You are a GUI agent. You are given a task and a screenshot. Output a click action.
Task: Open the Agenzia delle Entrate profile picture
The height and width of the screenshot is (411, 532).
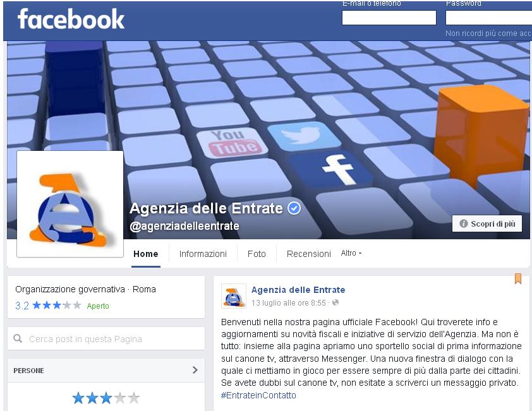coord(70,204)
